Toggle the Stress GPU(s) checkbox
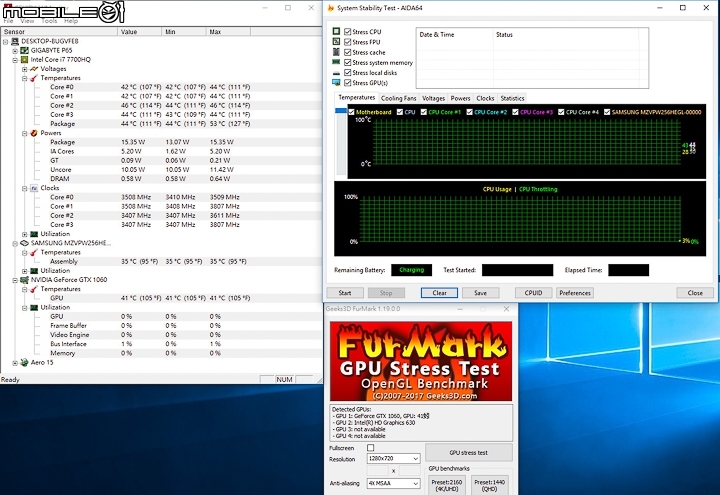The image size is (720, 495). click(x=348, y=83)
